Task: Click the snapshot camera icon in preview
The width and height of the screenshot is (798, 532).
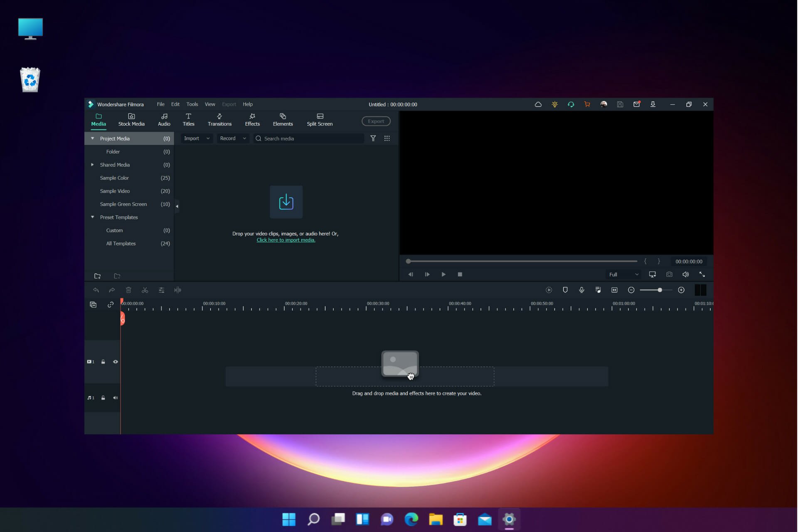Action: pos(669,274)
